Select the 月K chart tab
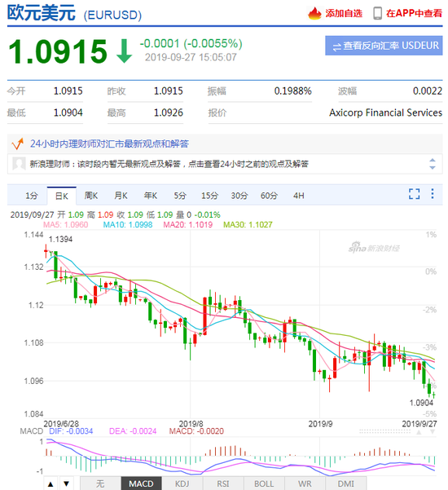 coord(121,196)
